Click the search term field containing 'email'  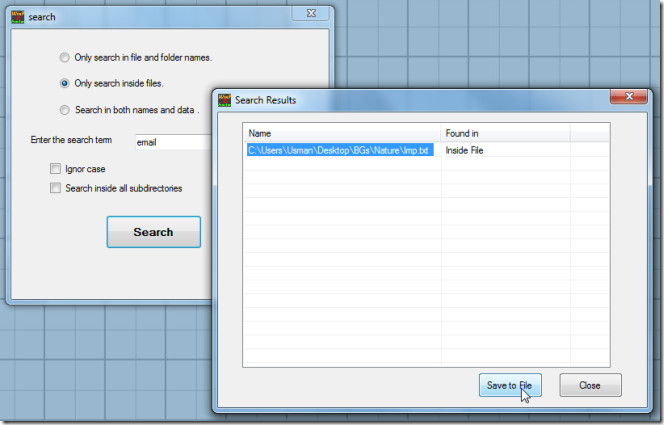tap(173, 142)
